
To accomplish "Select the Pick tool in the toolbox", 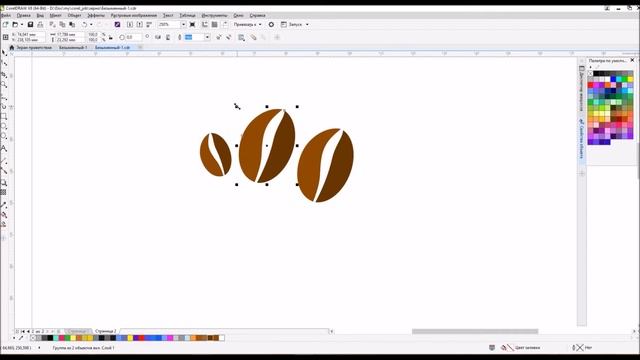I will point(4,53).
